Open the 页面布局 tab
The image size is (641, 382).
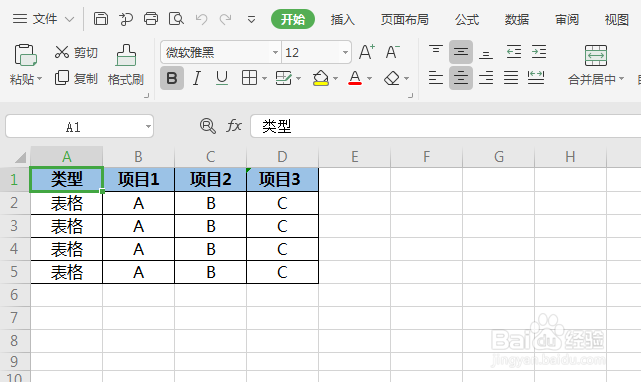tap(405, 19)
